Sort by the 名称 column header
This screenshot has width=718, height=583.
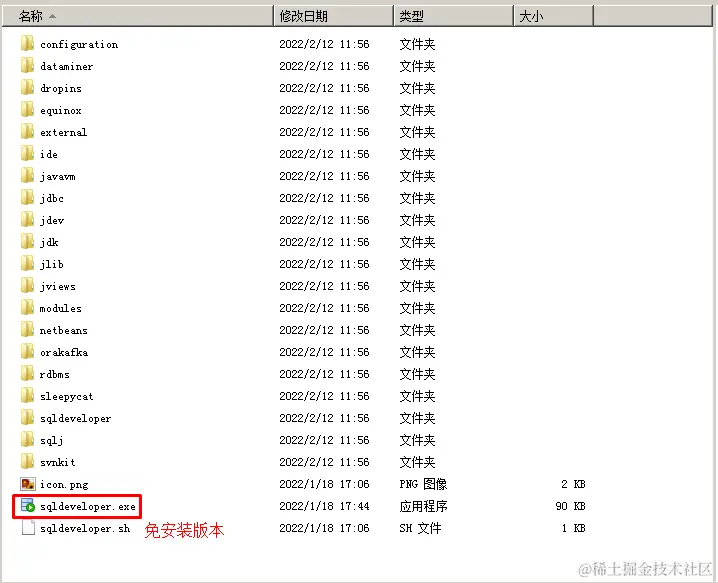tap(137, 16)
